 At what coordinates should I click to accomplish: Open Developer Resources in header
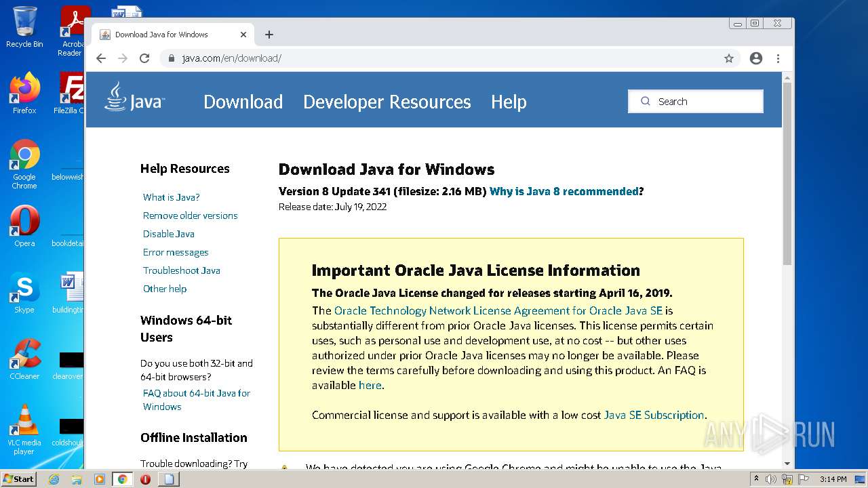(x=387, y=102)
